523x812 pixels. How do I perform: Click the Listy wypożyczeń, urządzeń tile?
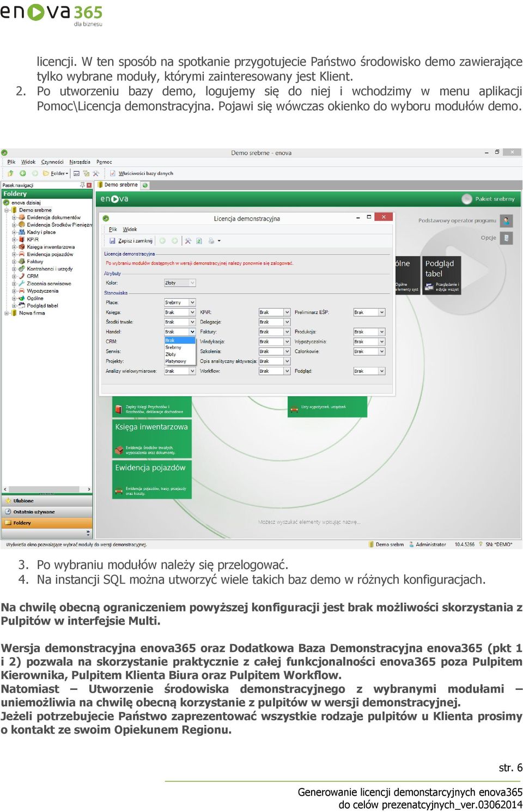(327, 407)
